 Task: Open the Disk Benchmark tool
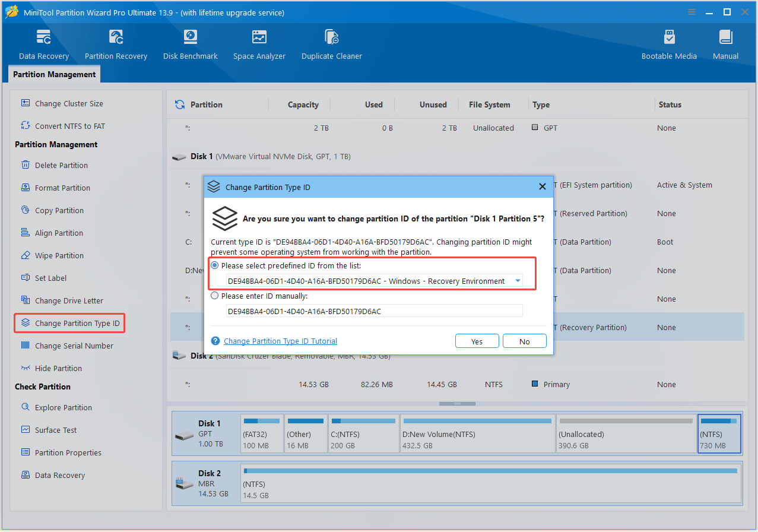(x=191, y=45)
